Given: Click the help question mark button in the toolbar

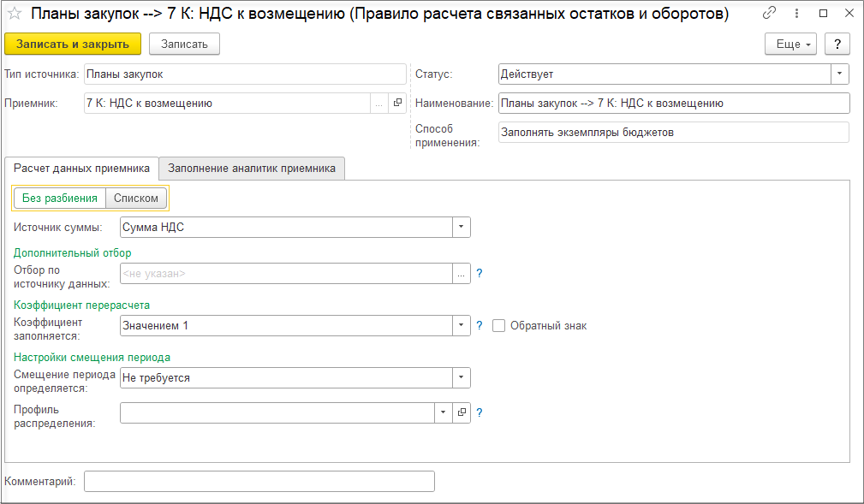Looking at the screenshot, I should pos(837,44).
